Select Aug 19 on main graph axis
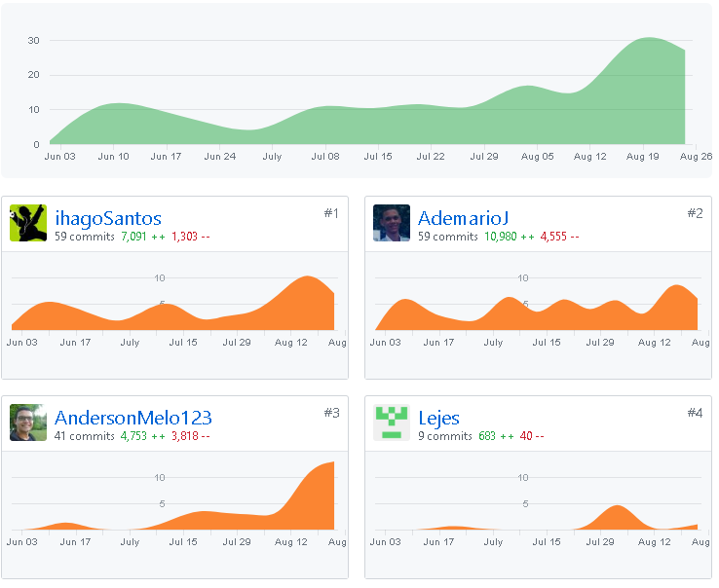 point(642,157)
